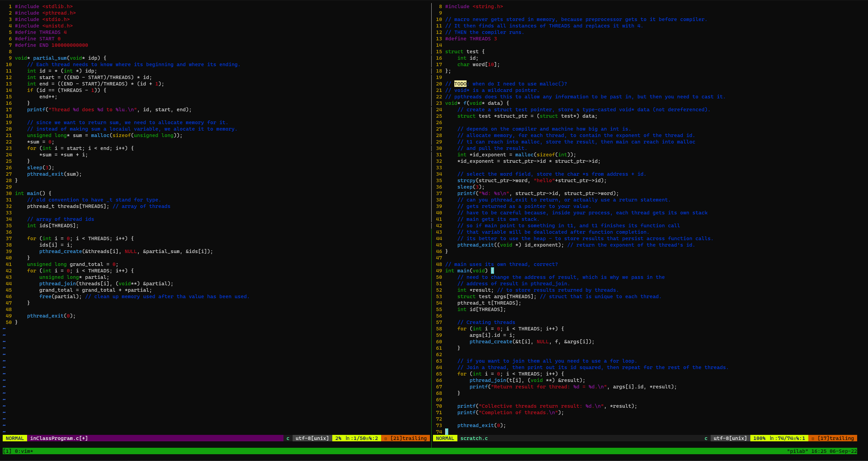
Task: Click struct test args[THREADS]; declaration
Action: [497, 296]
